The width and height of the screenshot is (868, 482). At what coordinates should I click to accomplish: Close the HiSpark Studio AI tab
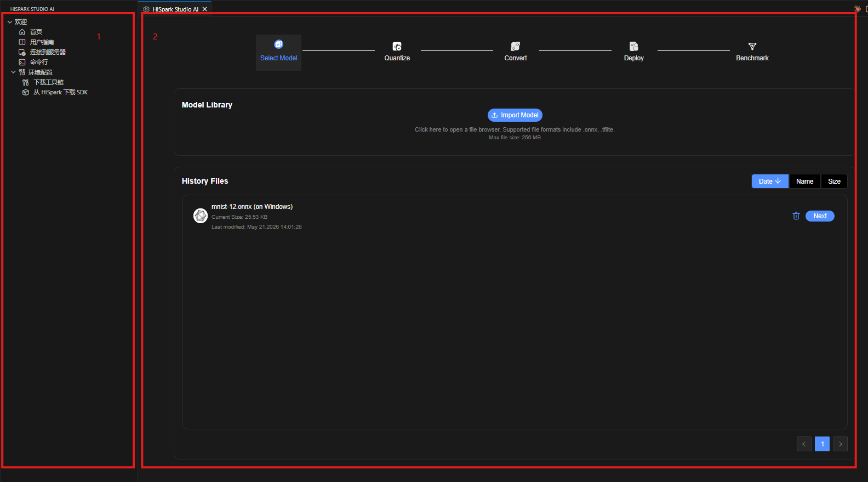click(x=205, y=9)
